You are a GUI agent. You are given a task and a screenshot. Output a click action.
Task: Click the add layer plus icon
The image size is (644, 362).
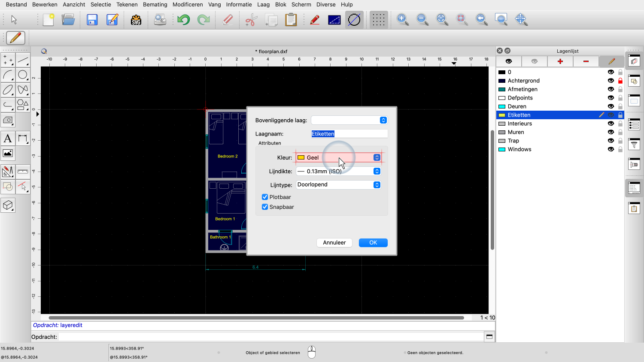click(560, 61)
